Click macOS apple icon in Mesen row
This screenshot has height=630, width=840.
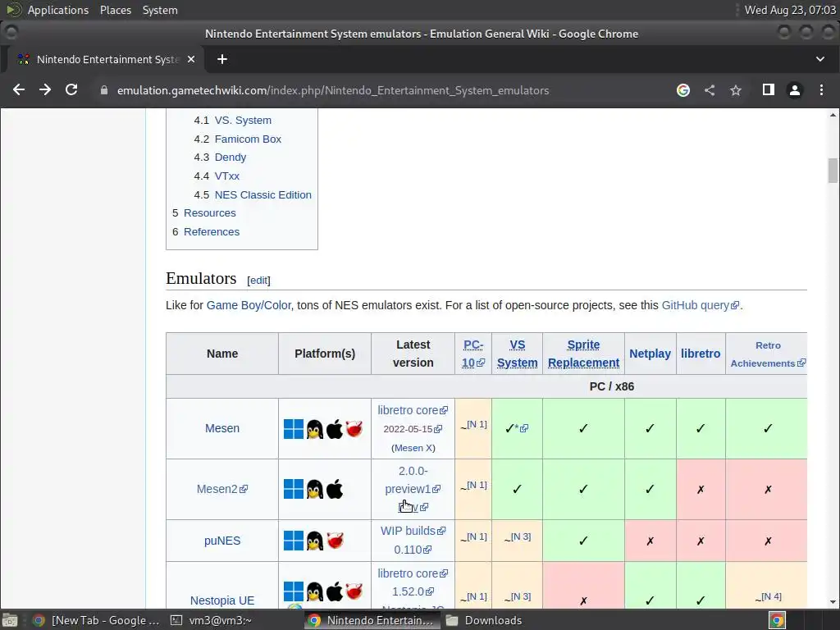coord(335,428)
